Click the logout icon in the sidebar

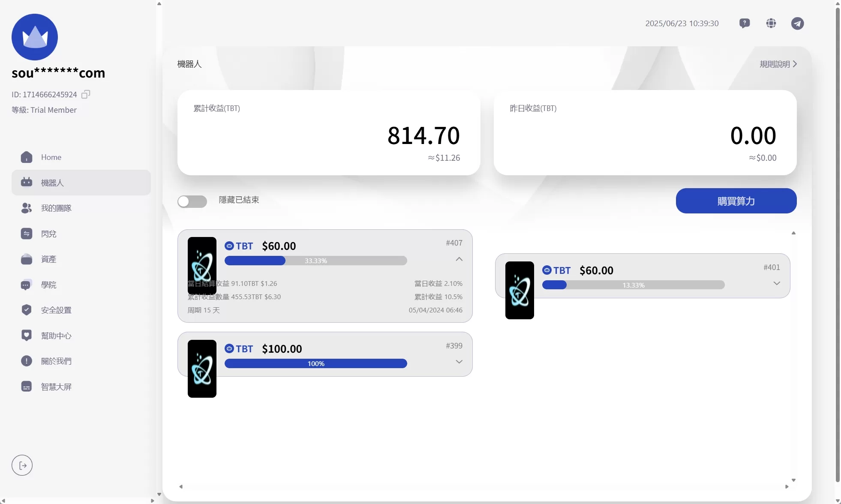[x=22, y=465]
